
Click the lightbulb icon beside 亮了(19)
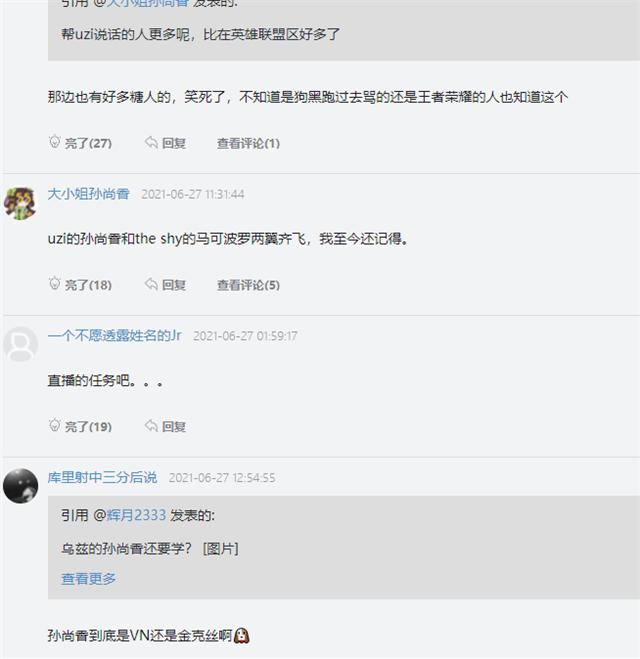coord(55,427)
